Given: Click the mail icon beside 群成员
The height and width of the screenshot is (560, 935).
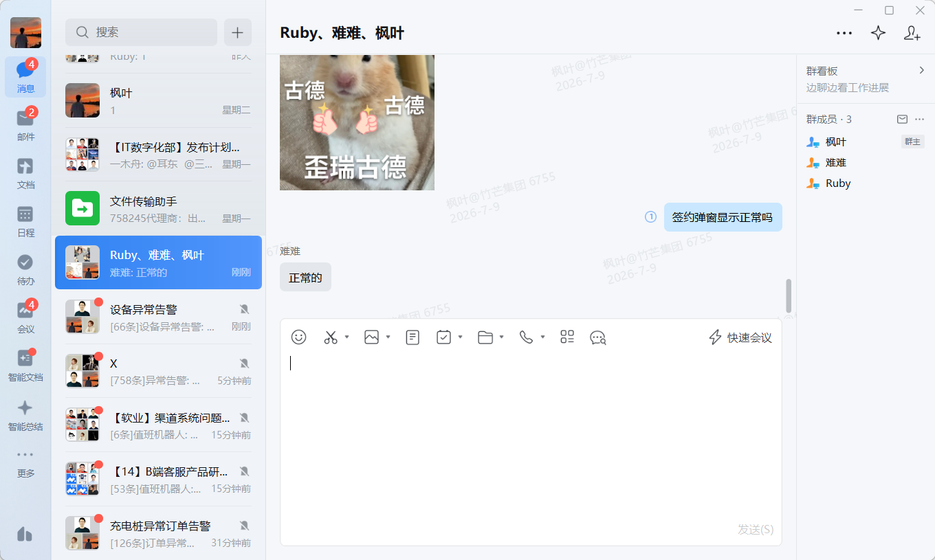Looking at the screenshot, I should coord(903,120).
